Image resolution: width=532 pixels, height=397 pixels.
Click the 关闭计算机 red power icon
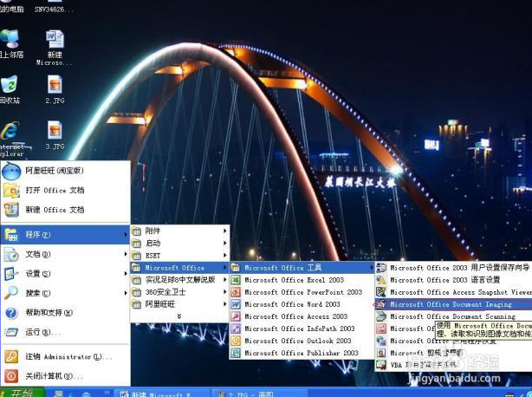pos(11,376)
